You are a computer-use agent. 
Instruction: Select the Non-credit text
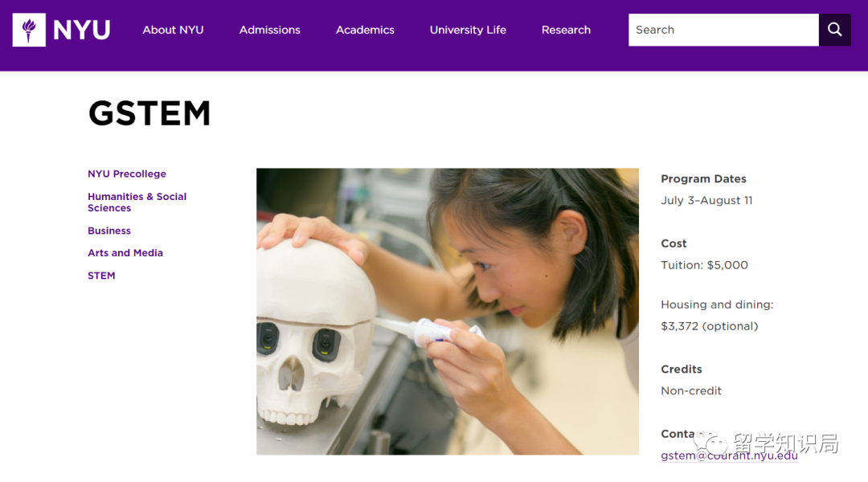point(691,390)
